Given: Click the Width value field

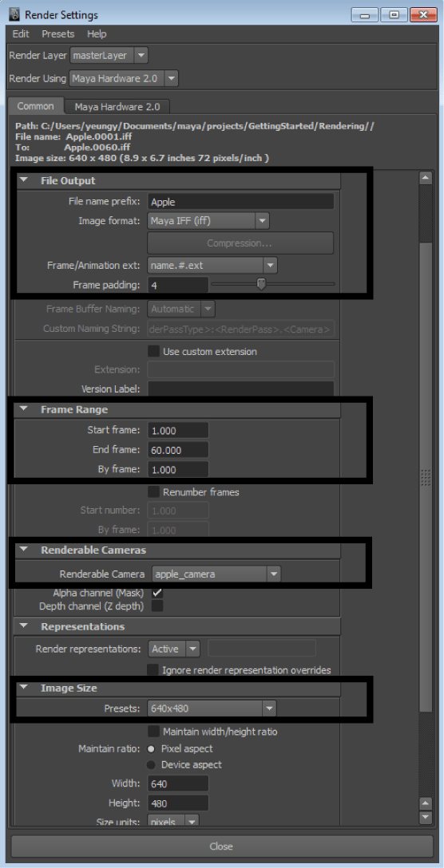Looking at the screenshot, I should point(178,784).
